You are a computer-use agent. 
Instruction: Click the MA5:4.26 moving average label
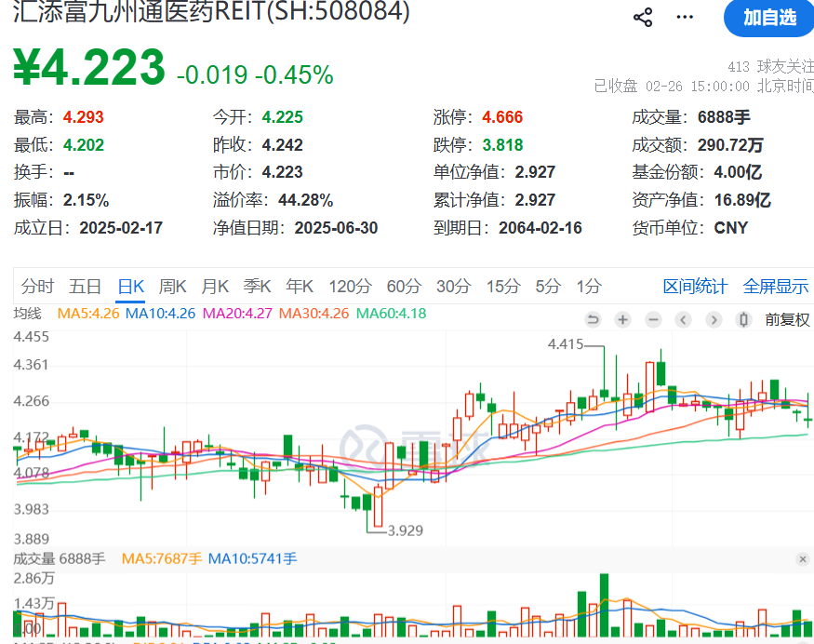(88, 314)
